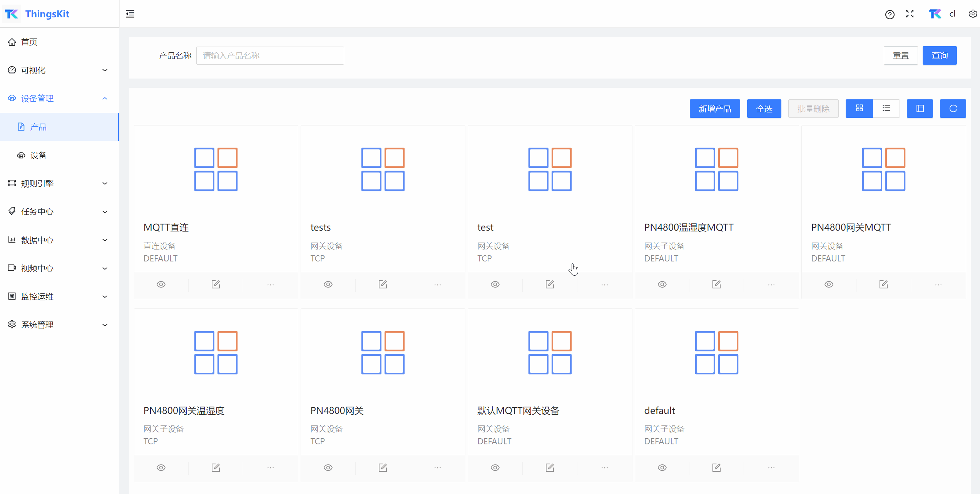Enter fullscreen mode via header icon
This screenshot has height=494, width=980.
click(x=910, y=14)
